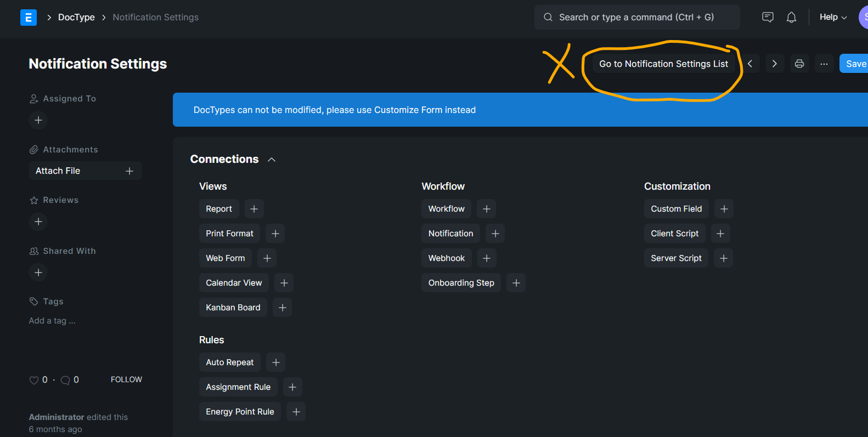Screen dimensions: 868x437
Task: Click the heart icon to like this document
Action: pyautogui.click(x=33, y=379)
